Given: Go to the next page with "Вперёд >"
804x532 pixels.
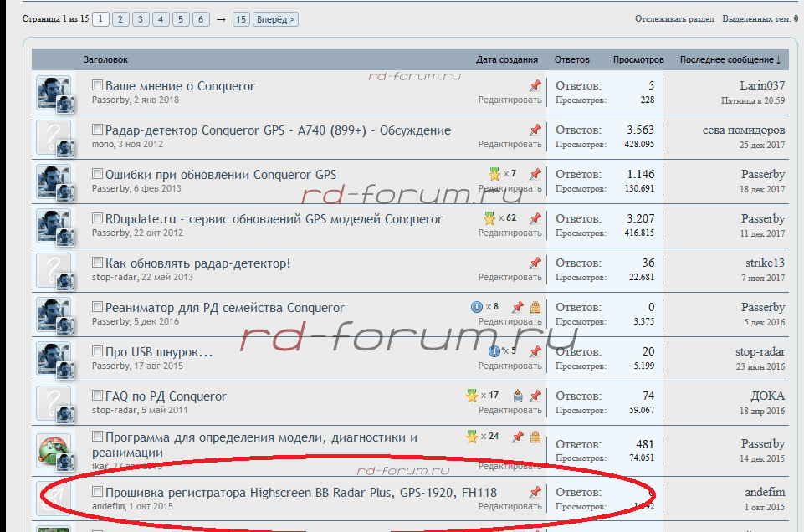Looking at the screenshot, I should click(x=275, y=19).
